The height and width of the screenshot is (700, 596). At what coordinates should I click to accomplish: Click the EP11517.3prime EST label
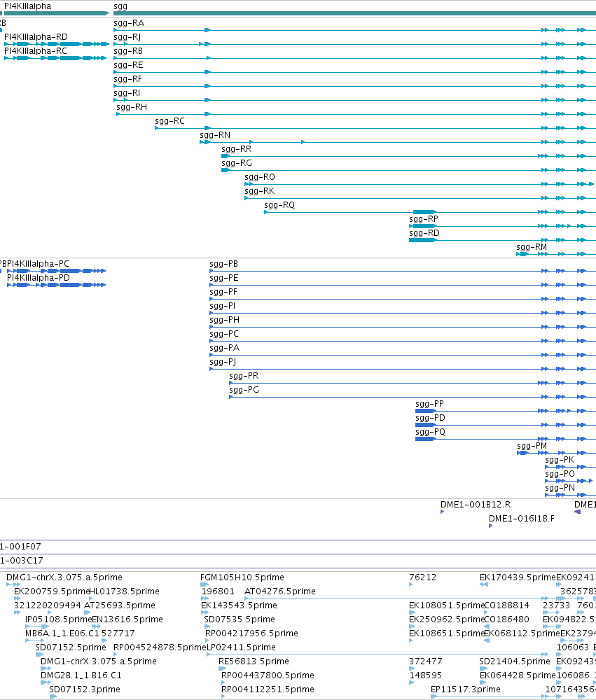466,689
